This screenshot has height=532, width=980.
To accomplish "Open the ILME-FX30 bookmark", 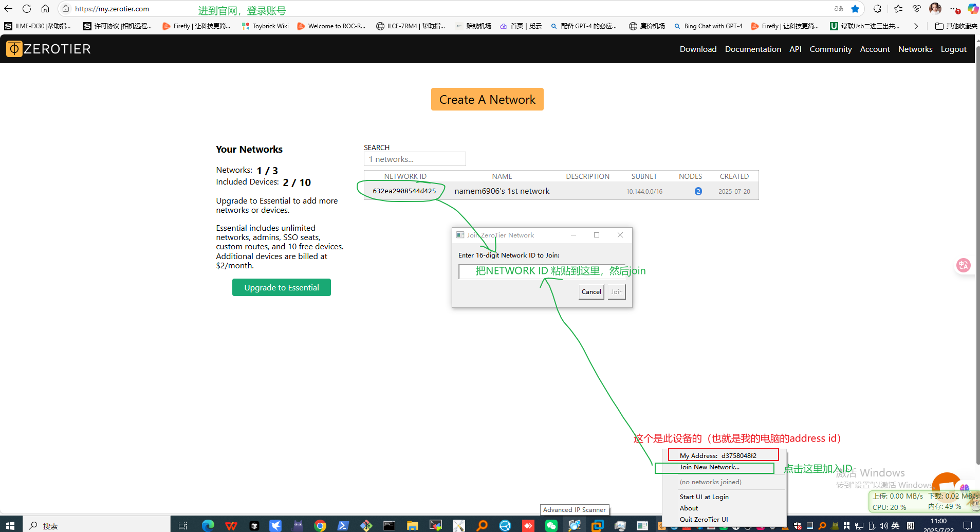I will click(x=37, y=26).
